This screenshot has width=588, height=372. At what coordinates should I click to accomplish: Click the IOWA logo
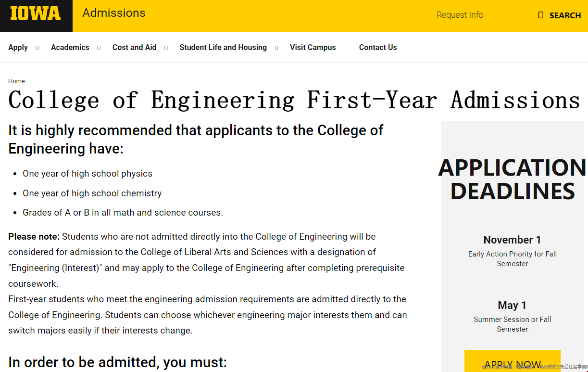point(36,13)
